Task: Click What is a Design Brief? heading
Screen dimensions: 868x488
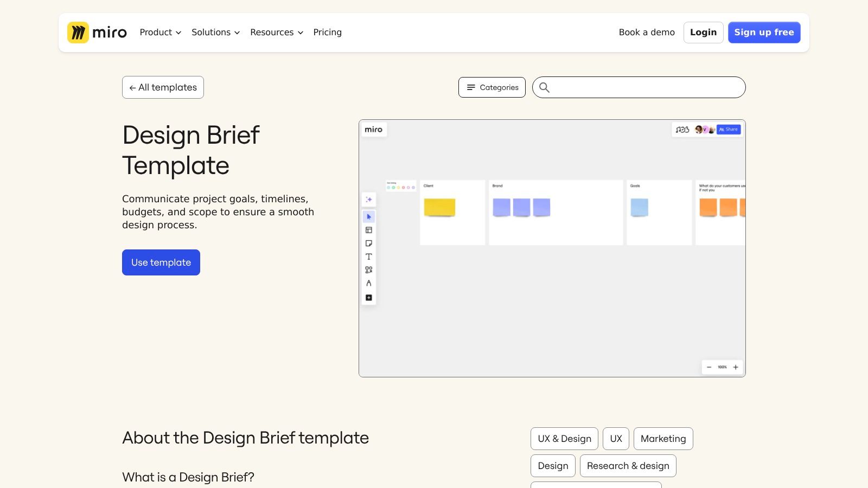Action: pyautogui.click(x=188, y=477)
